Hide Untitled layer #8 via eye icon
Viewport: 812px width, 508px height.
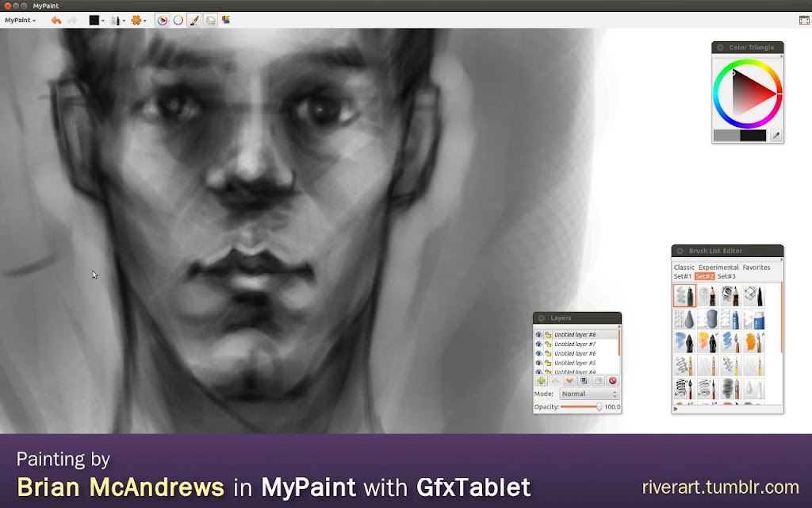(538, 335)
